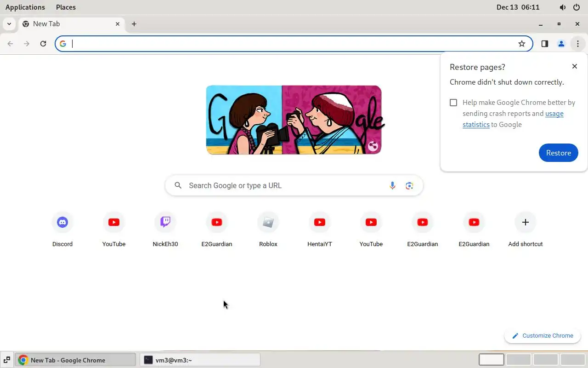
Task: Open system volume control icon
Action: click(x=563, y=7)
